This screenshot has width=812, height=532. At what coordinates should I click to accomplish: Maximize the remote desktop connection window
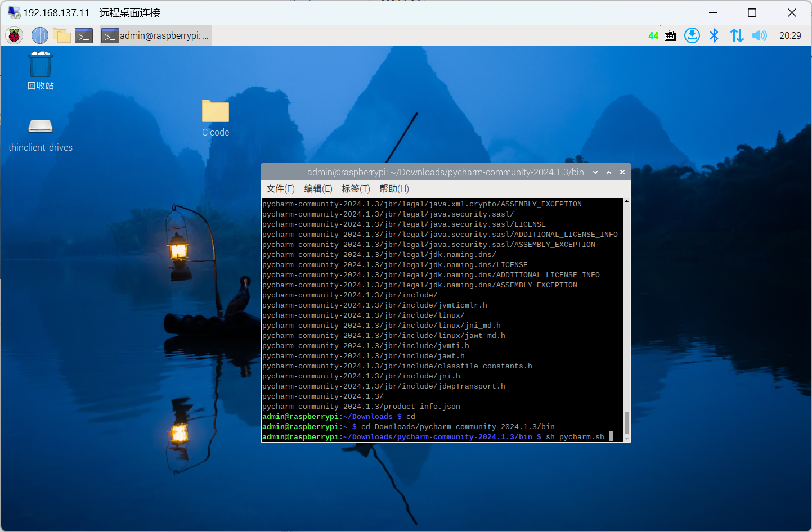(x=752, y=12)
